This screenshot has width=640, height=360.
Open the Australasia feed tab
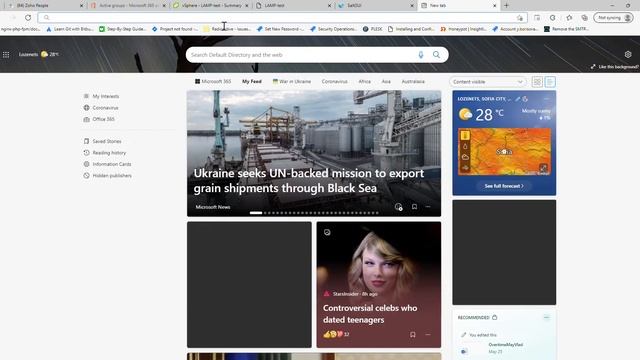[413, 82]
